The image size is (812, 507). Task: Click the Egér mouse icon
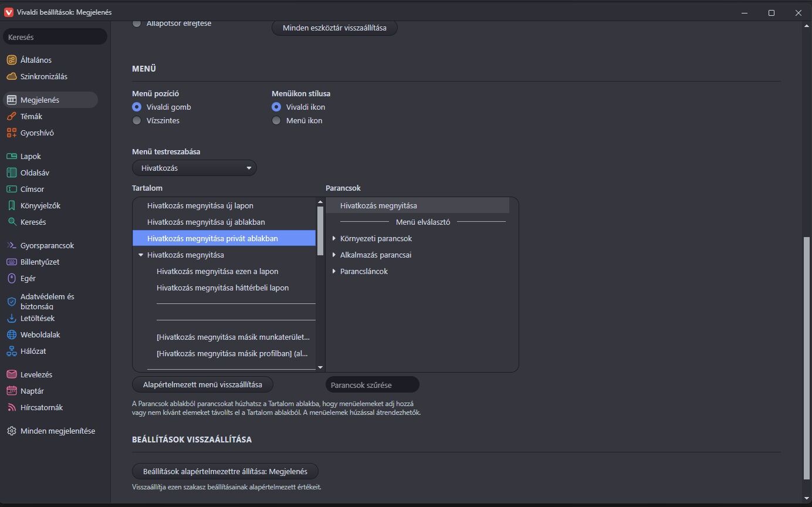(x=11, y=278)
